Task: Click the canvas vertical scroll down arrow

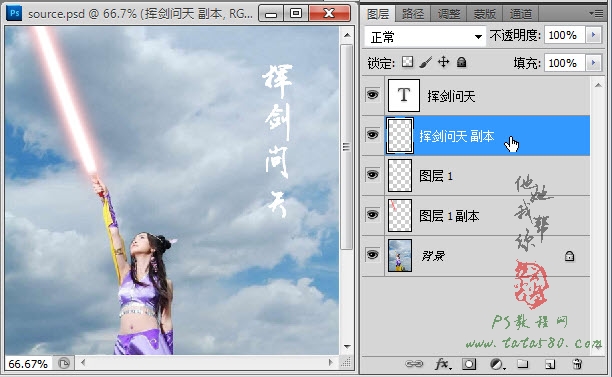Action: (x=347, y=347)
